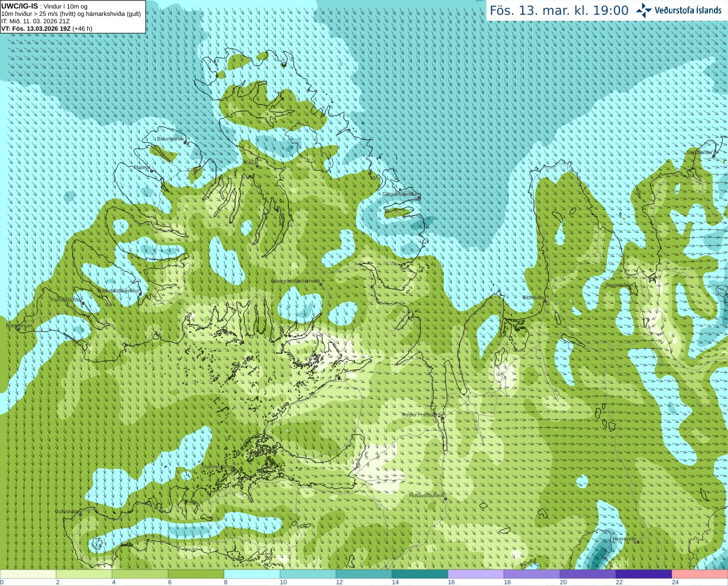The width and height of the screenshot is (728, 586).
Task: Click the Bjargtangar station marker
Action: click(18, 329)
